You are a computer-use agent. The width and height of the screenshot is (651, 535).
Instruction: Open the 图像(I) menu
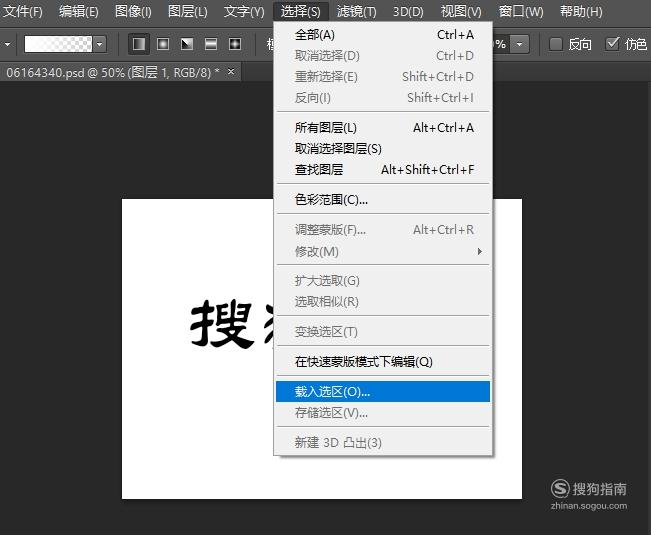click(x=133, y=11)
